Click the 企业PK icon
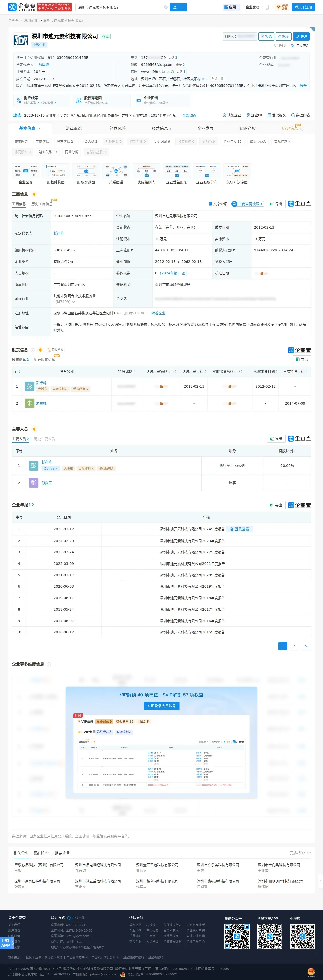This screenshot has height=980, width=323. click(248, 115)
